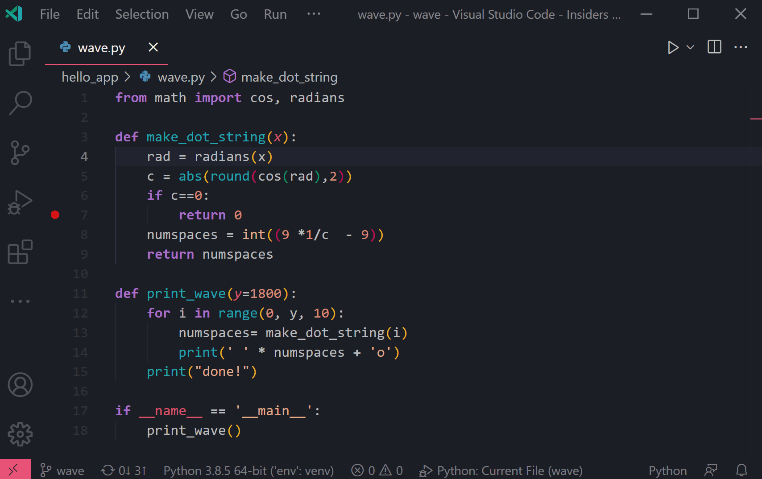Image resolution: width=762 pixels, height=479 pixels.
Task: Open the editor More Actions ellipsis
Action: [x=741, y=47]
